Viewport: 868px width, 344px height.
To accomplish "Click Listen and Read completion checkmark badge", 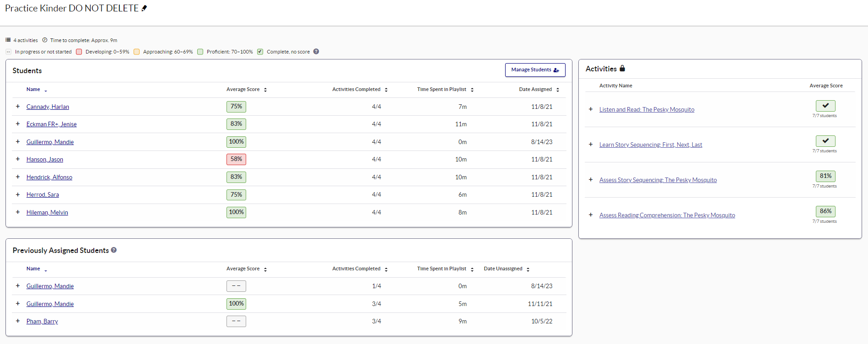I will tap(825, 106).
